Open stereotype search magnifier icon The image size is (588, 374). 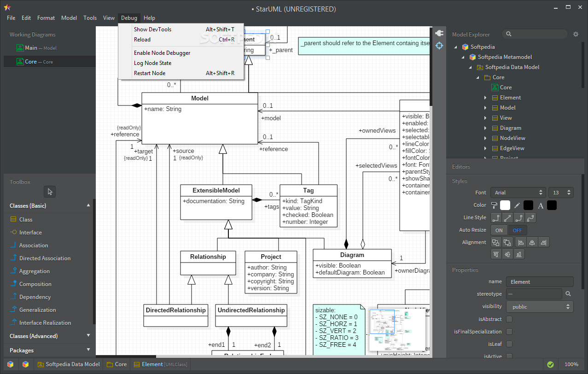coord(568,294)
